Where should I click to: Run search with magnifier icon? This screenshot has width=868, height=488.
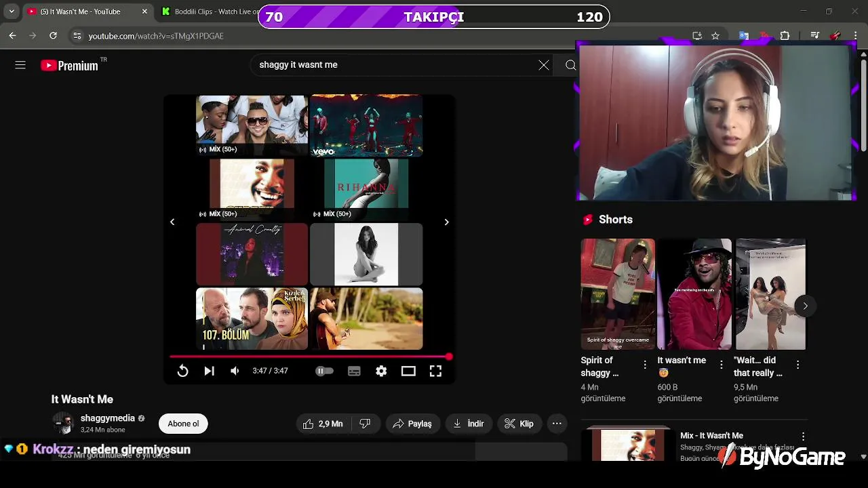tap(570, 65)
